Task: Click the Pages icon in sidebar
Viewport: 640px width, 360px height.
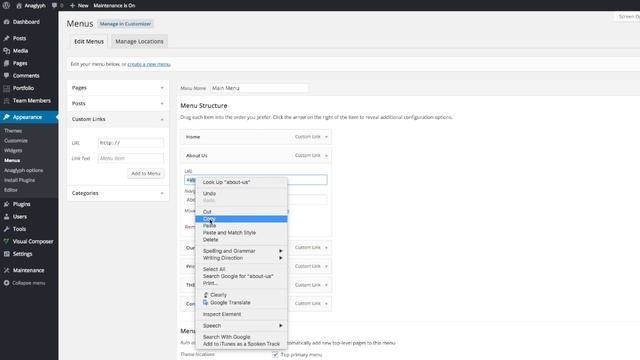Action: 7,63
